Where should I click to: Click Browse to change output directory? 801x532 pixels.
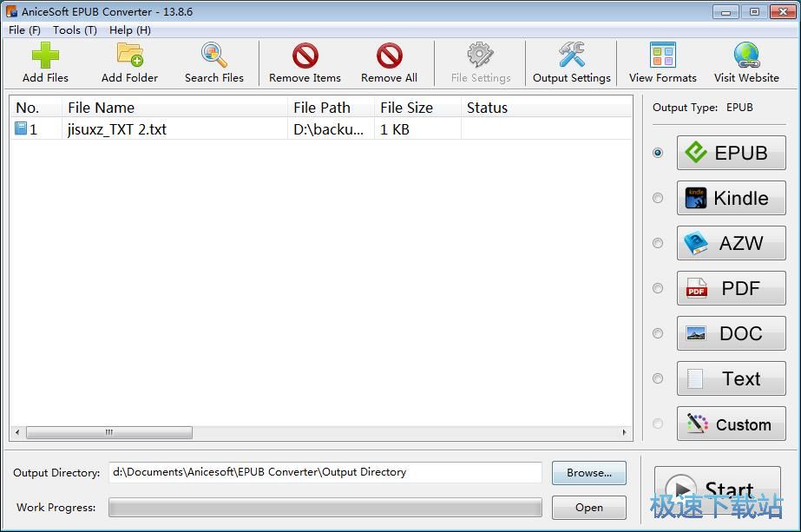coord(588,473)
